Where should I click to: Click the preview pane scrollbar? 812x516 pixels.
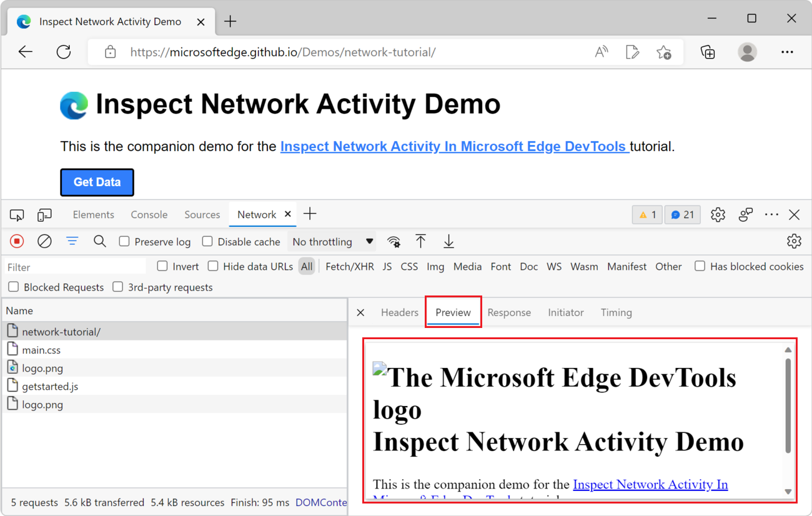click(788, 406)
